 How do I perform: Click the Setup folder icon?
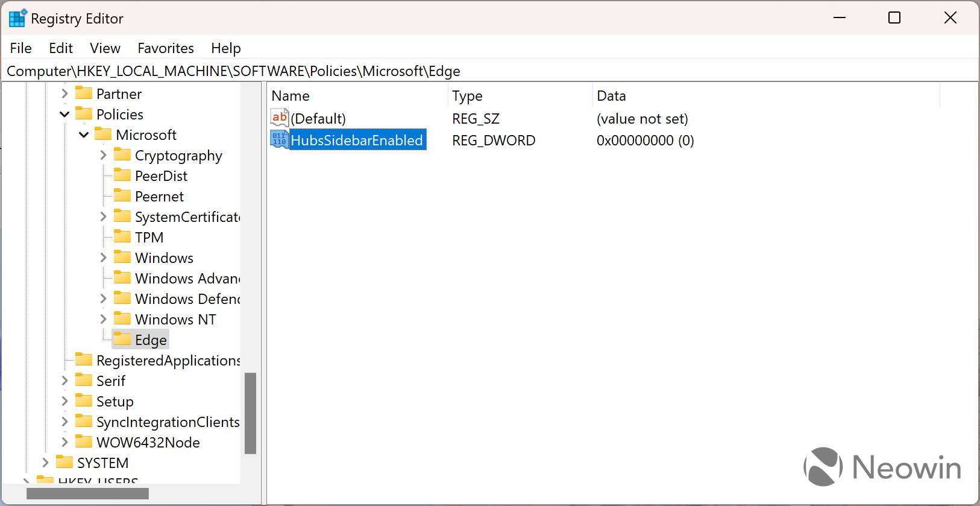(x=83, y=400)
